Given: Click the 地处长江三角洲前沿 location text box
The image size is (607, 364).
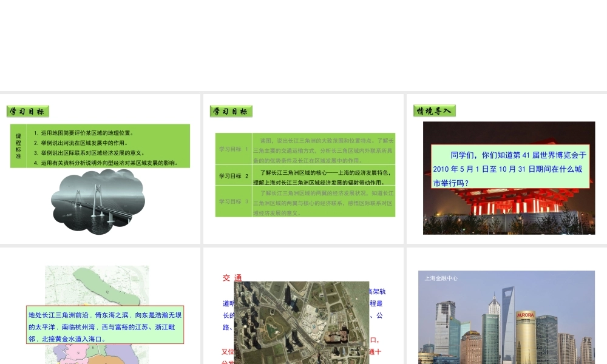Looking at the screenshot, I should click(x=105, y=325).
